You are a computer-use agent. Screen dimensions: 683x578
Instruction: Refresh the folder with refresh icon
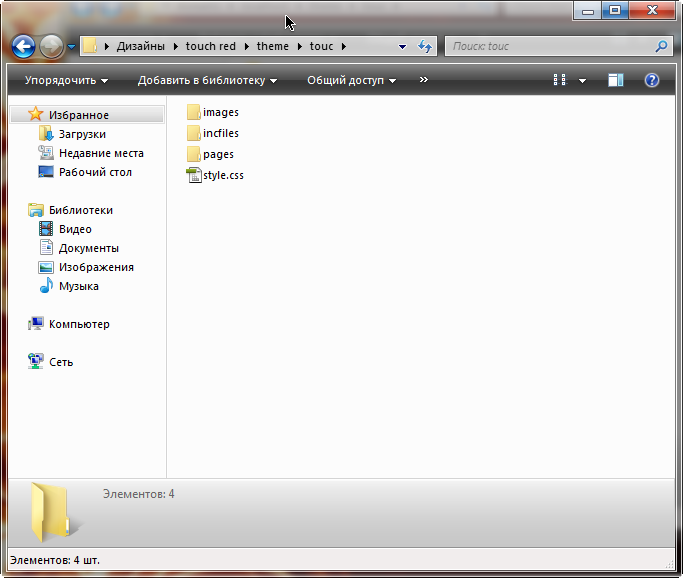click(x=425, y=46)
